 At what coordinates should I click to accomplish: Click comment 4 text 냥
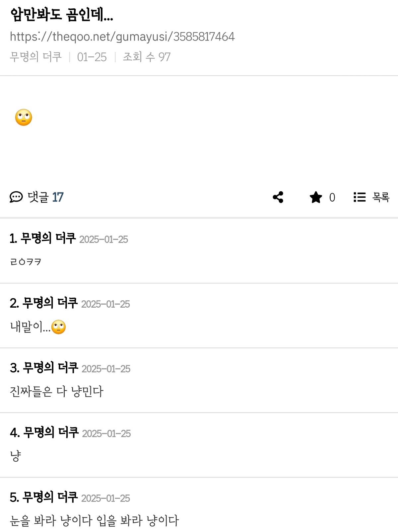(16, 456)
